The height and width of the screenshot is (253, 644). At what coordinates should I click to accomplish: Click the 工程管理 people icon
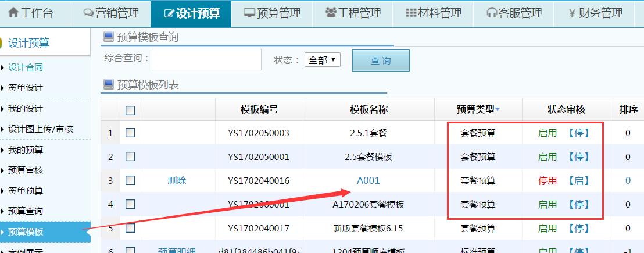coord(331,13)
